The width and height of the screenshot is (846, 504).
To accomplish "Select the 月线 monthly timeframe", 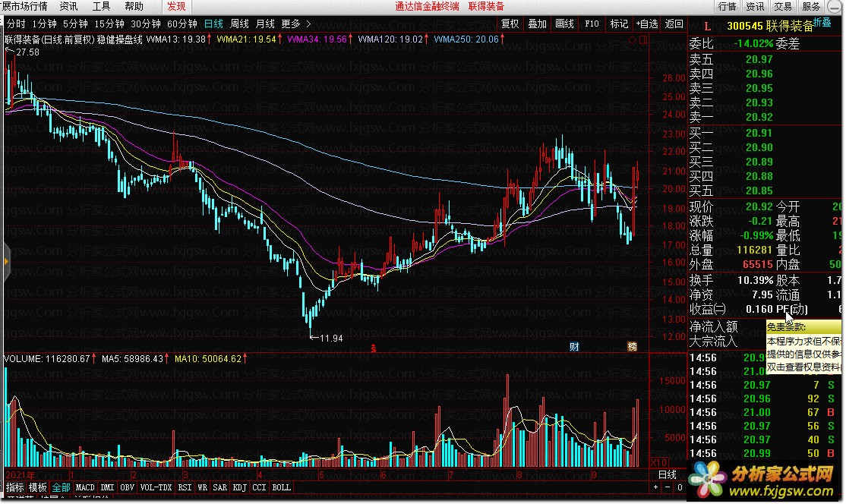I will pyautogui.click(x=265, y=24).
